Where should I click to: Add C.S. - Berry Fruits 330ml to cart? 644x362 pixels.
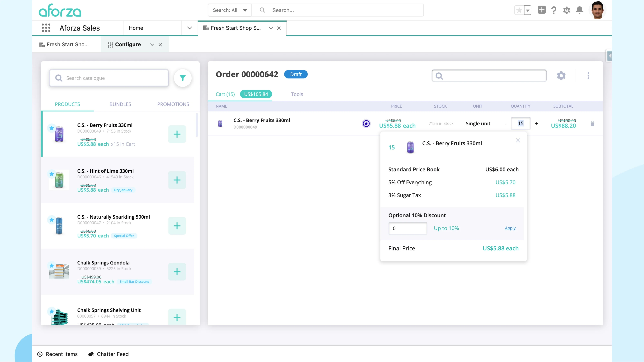177,134
